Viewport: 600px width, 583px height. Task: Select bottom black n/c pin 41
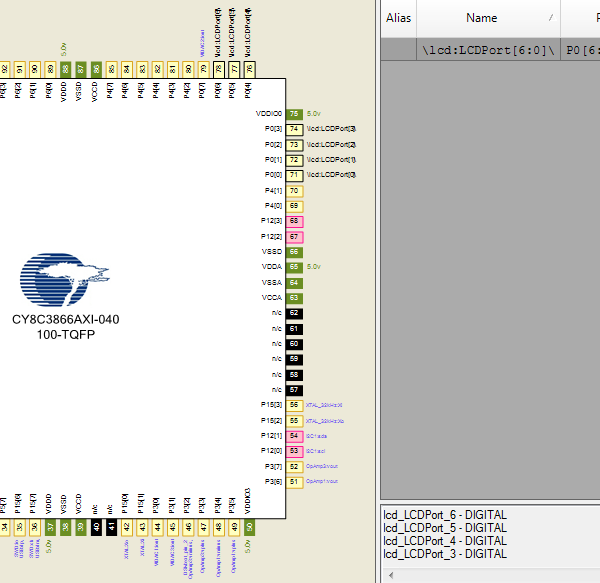coord(111,528)
